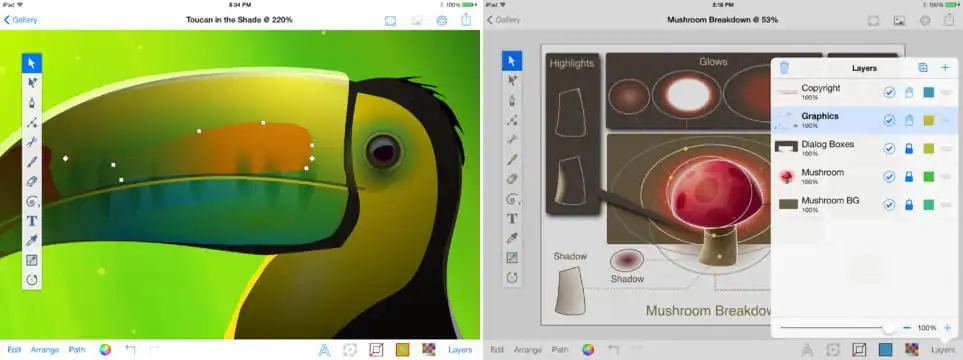This screenshot has height=360, width=963.
Task: Click the layer opacity slider handle
Action: (x=888, y=328)
